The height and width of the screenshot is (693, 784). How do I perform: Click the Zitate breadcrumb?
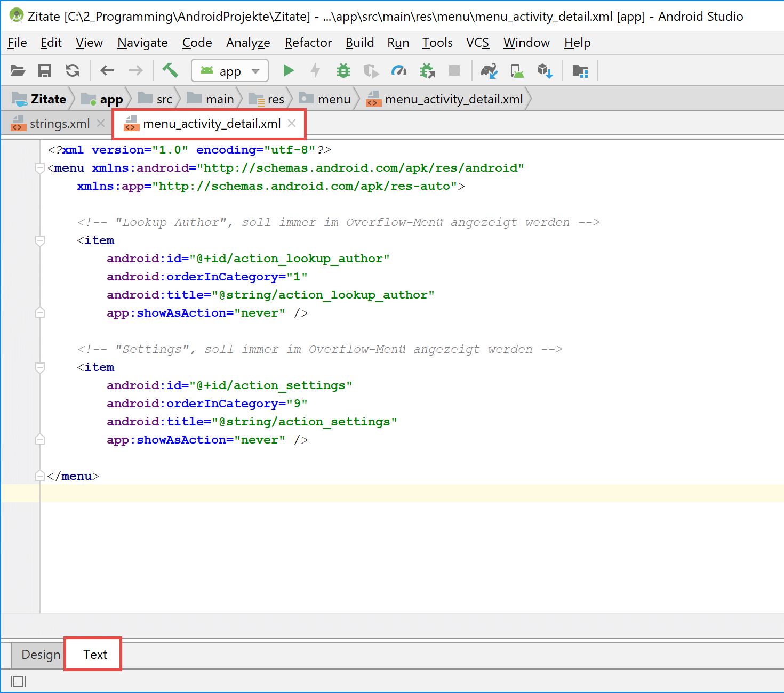click(x=39, y=99)
